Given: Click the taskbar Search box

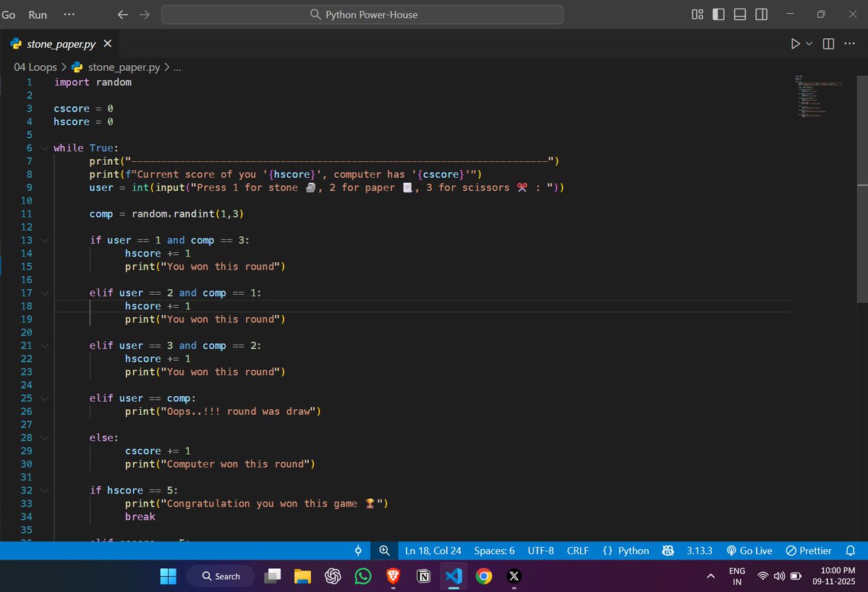Looking at the screenshot, I should 221,576.
